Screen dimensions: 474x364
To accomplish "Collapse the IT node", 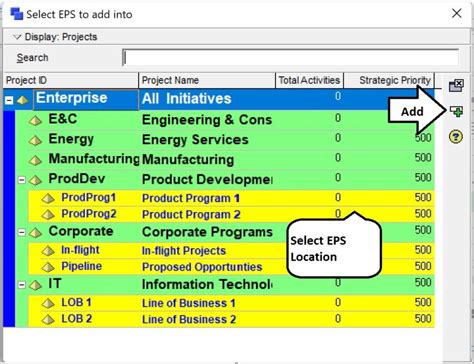I will coord(22,285).
